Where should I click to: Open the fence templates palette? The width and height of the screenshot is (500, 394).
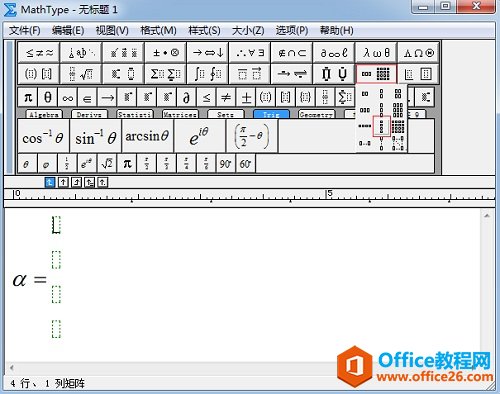pyautogui.click(x=39, y=74)
